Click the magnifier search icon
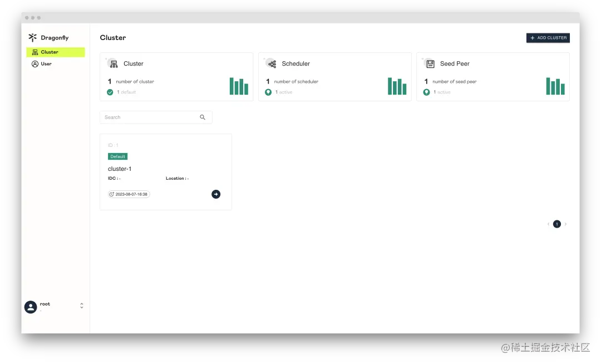601x364 pixels. point(203,117)
